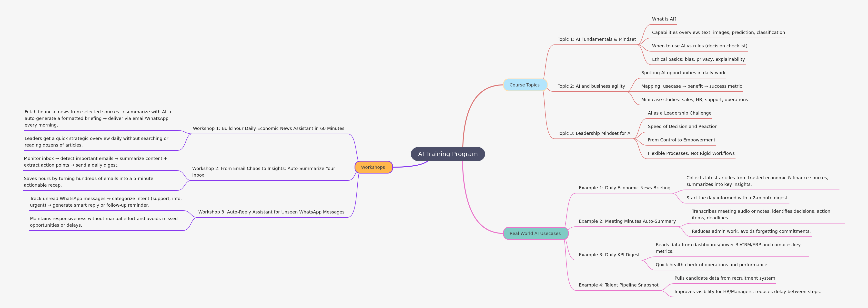Select Workshop 2: From Email Chaos to Insights
This screenshot has width=868, height=308.
pyautogui.click(x=263, y=171)
